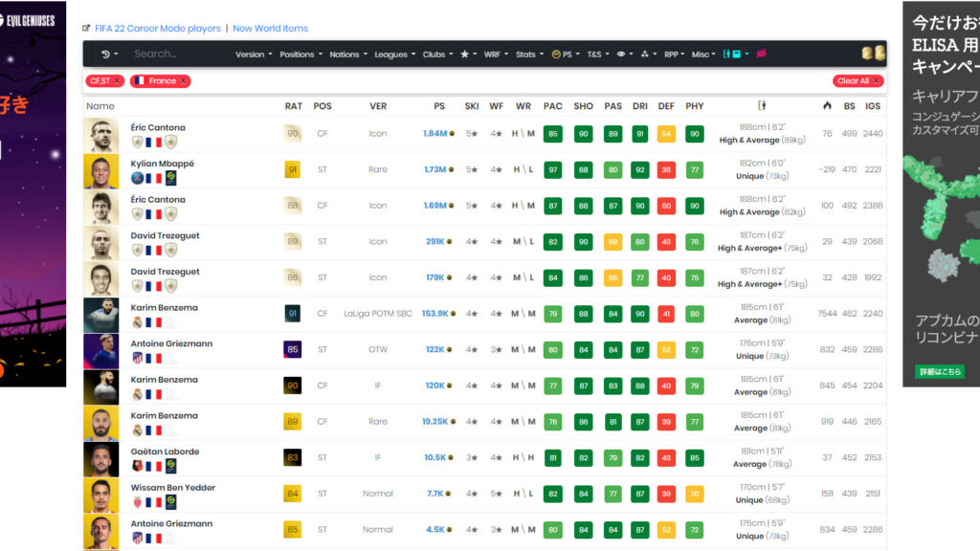Click the Ligue 1 badge under Mbappé
Viewport: 980px width, 551px height.
170,178
